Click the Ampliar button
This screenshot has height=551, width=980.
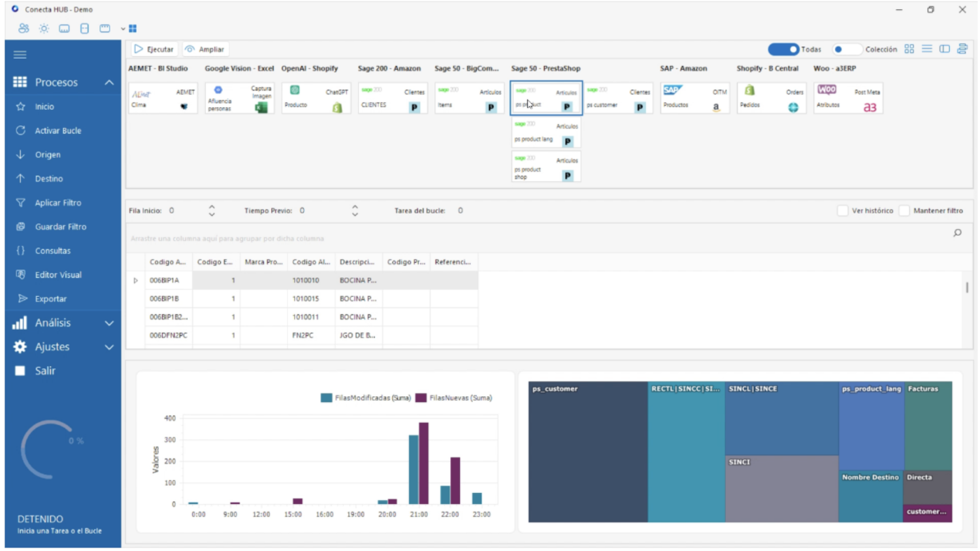[x=204, y=50]
